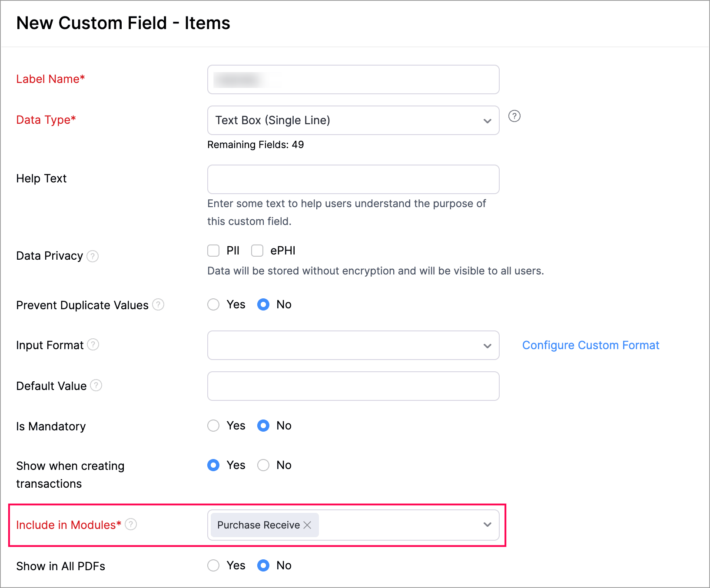Click the Default Value help icon
The height and width of the screenshot is (588, 710).
click(96, 386)
